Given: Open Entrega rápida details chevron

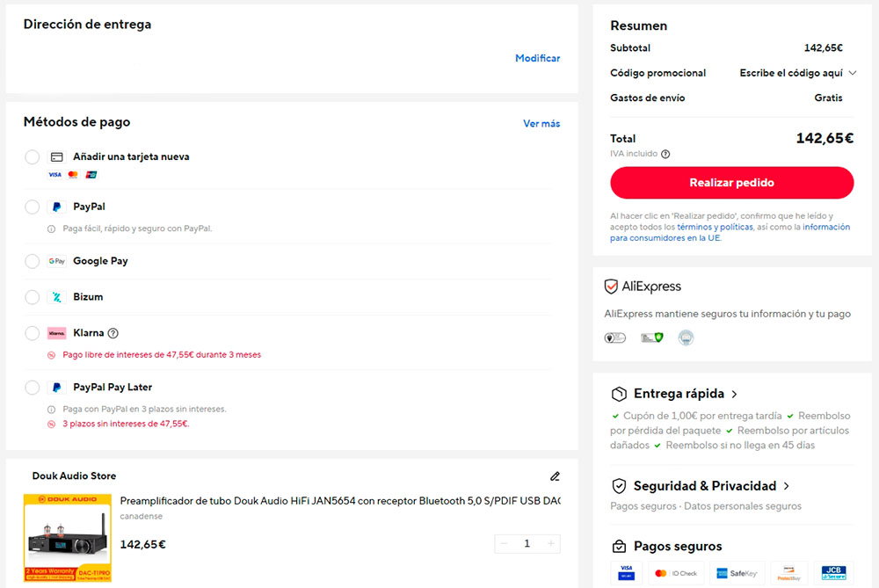Looking at the screenshot, I should click(734, 395).
